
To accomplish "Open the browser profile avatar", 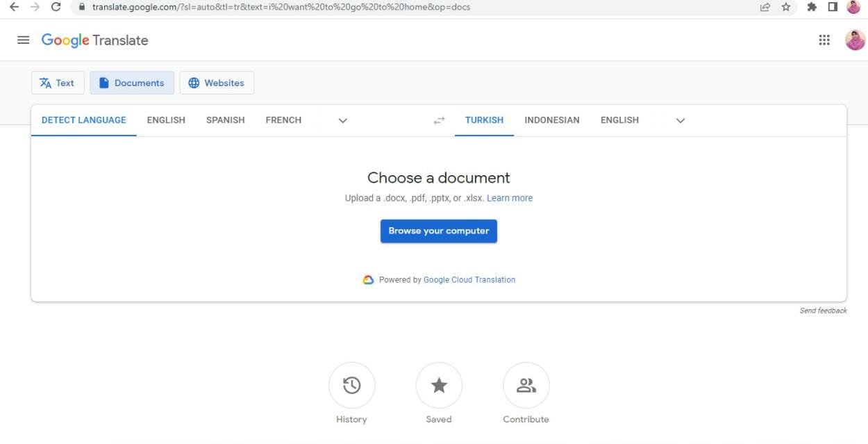I will pos(853,7).
